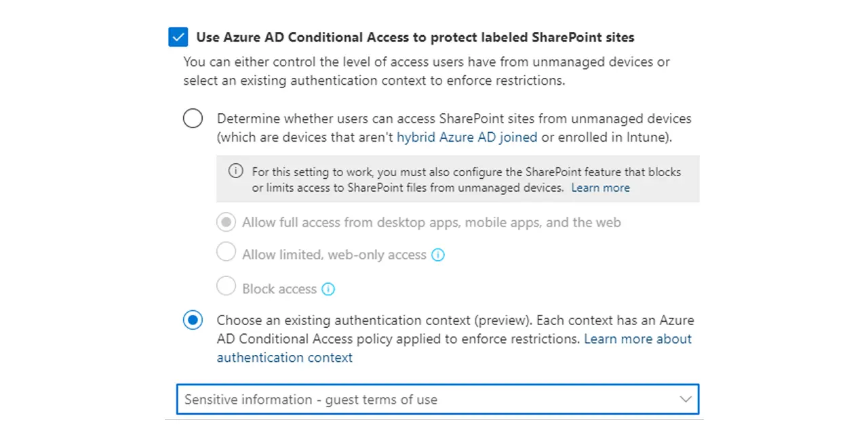Click the info symbol before the SharePoint configuration warning
This screenshot has width=868, height=443.
pyautogui.click(x=235, y=171)
